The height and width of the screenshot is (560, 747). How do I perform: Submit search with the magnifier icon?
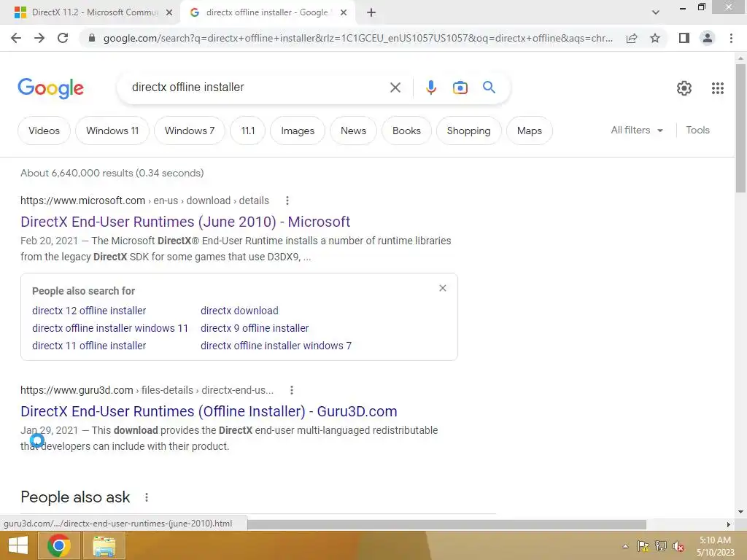pos(489,87)
